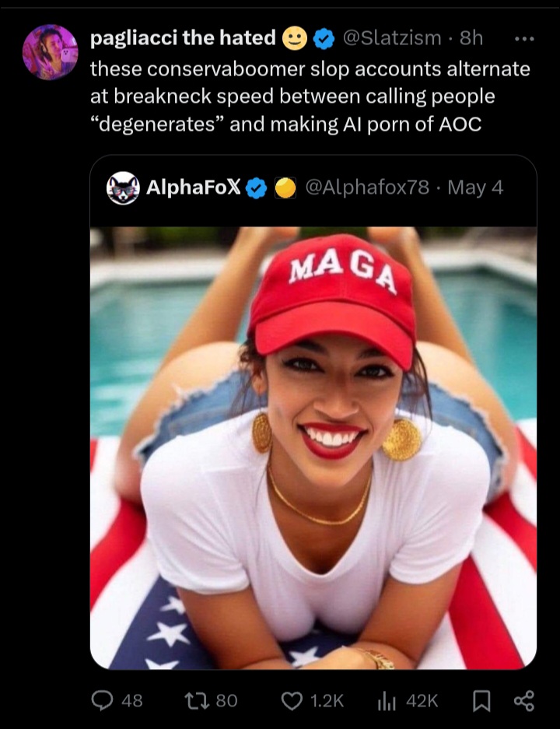The width and height of the screenshot is (560, 729).
Task: Open the three-dot more options menu
Action: pos(525,39)
